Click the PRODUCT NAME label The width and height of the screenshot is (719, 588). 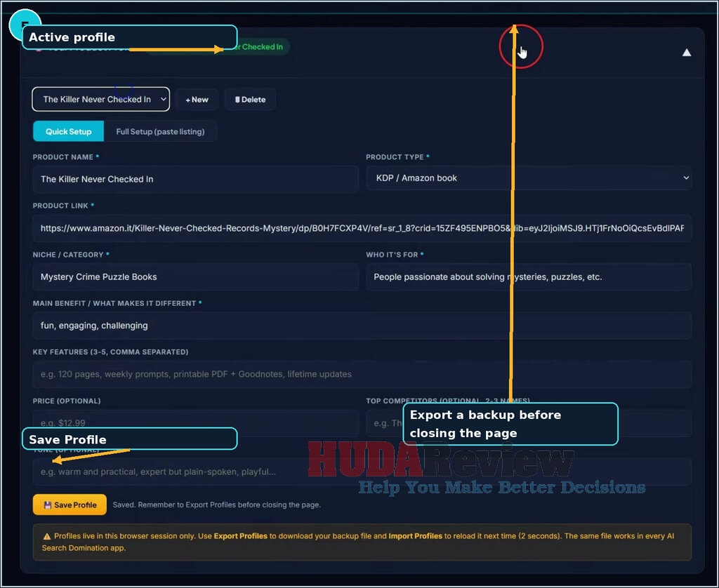point(62,156)
